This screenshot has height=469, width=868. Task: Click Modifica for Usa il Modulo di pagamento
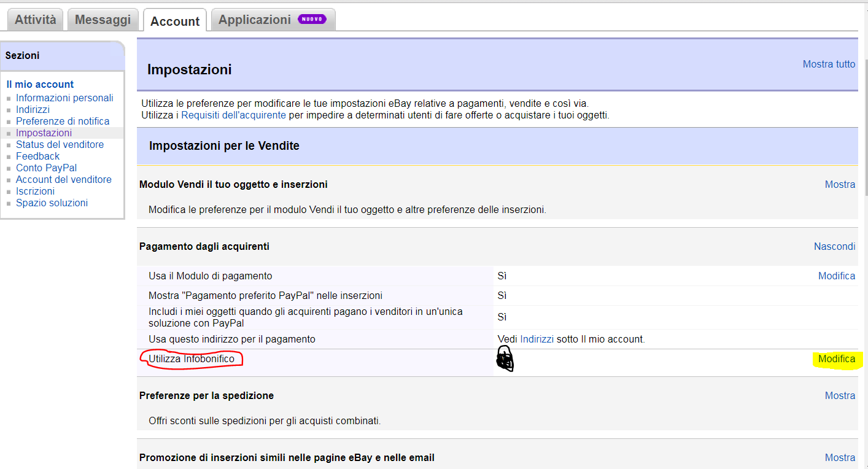836,276
